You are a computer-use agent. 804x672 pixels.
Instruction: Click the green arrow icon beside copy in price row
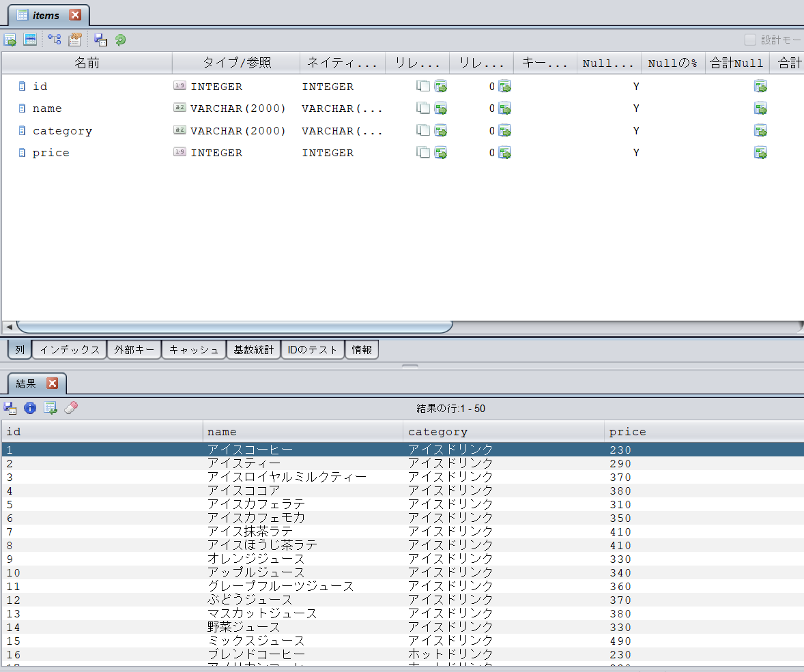(440, 153)
